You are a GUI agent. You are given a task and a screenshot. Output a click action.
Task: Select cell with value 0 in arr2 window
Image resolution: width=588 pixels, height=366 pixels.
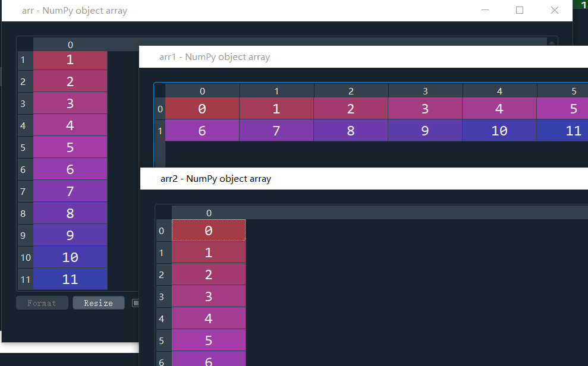coord(209,230)
